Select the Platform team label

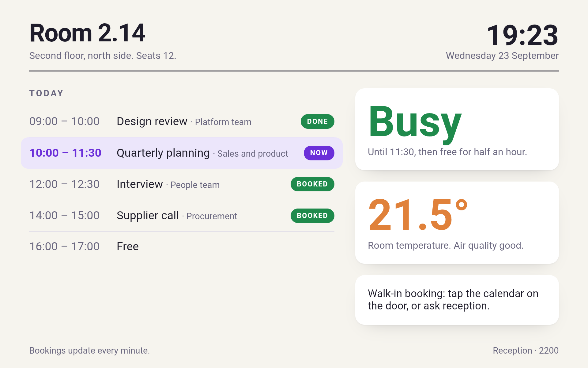pyautogui.click(x=223, y=122)
